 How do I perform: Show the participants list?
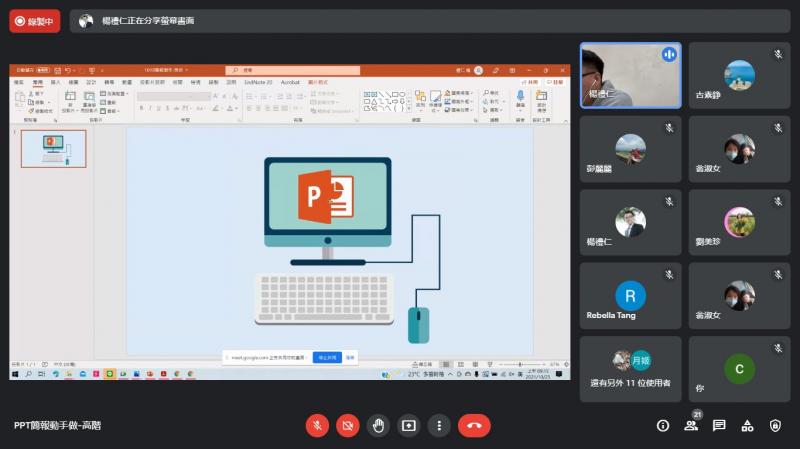(x=691, y=425)
